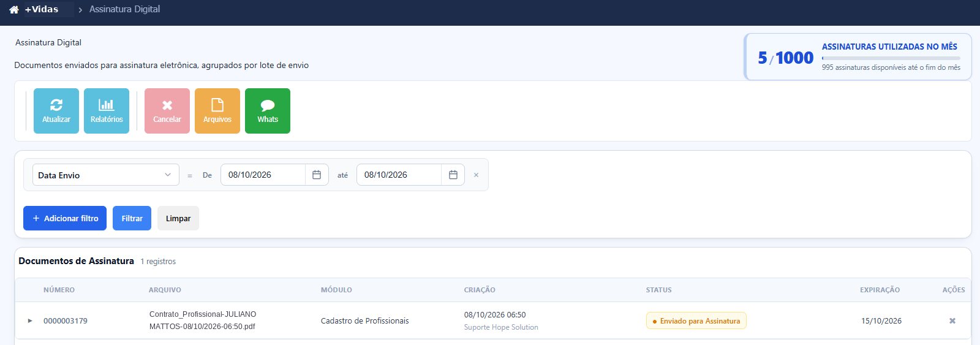Click document number 0000003179
Screen dimensions: 980x345
[66, 320]
